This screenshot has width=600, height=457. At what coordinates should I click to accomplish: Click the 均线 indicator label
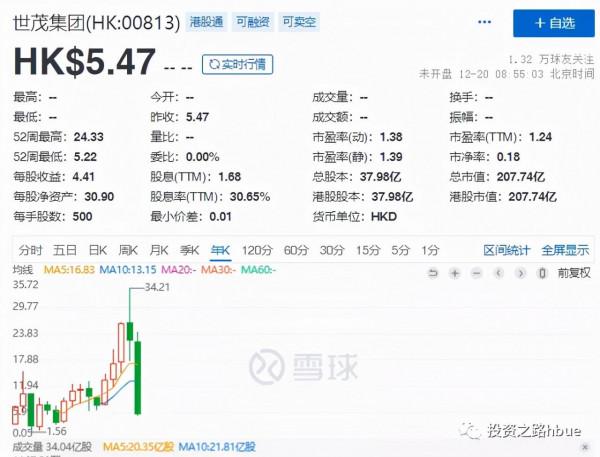tap(23, 270)
